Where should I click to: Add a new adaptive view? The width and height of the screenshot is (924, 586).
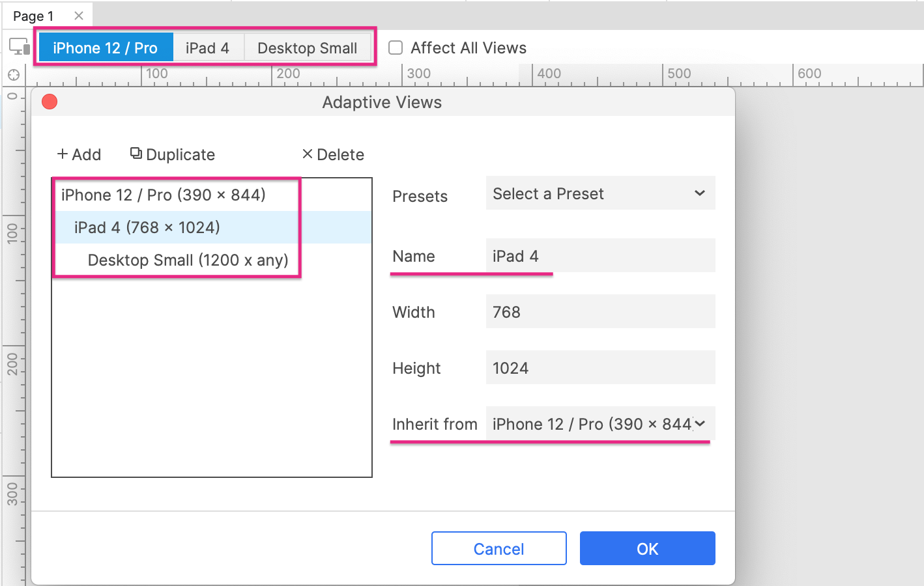point(79,154)
